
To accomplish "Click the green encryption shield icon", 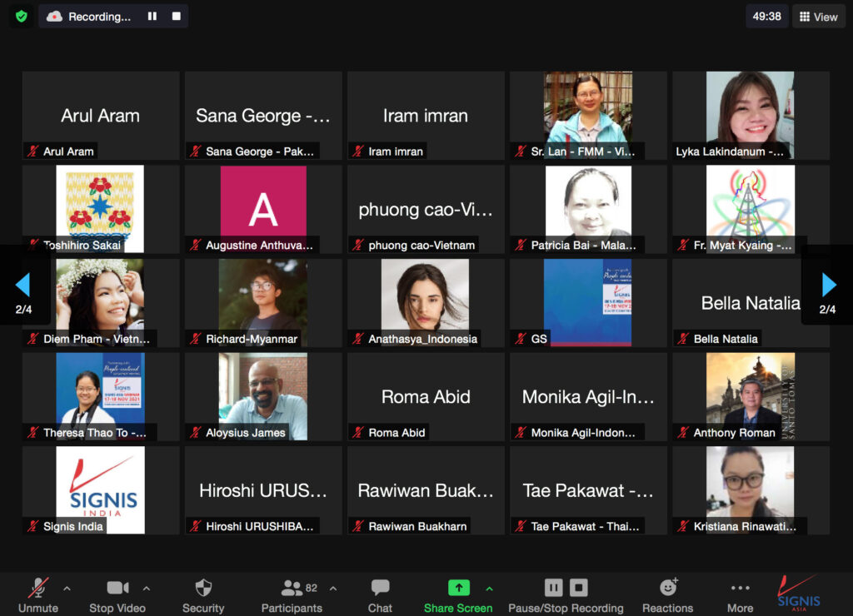I will (22, 16).
